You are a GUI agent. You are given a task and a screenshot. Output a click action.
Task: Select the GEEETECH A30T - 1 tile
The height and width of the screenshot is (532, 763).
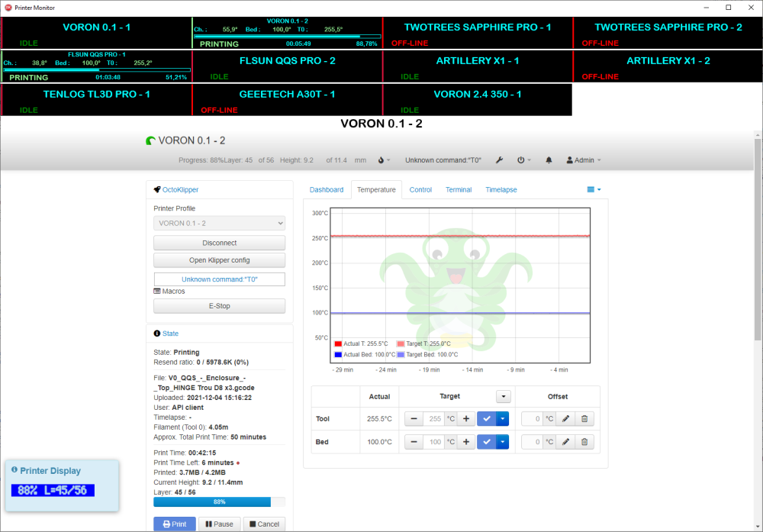pos(287,100)
